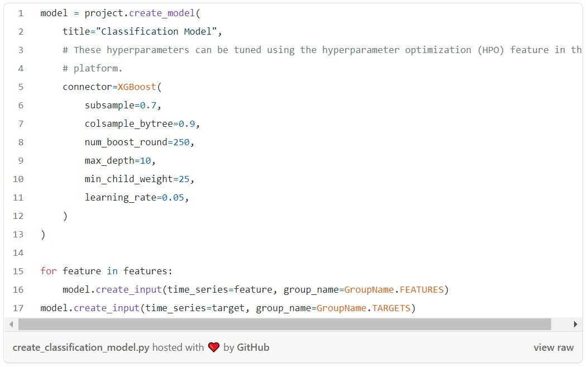Select line number 15 in the gutter

click(x=17, y=271)
